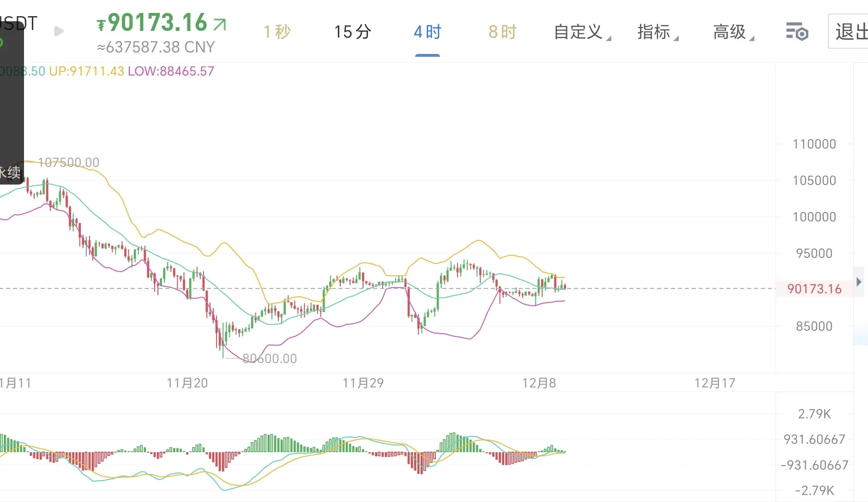Click the 80600.00 low price marker
Viewport: 868px width, 502px height.
click(270, 359)
